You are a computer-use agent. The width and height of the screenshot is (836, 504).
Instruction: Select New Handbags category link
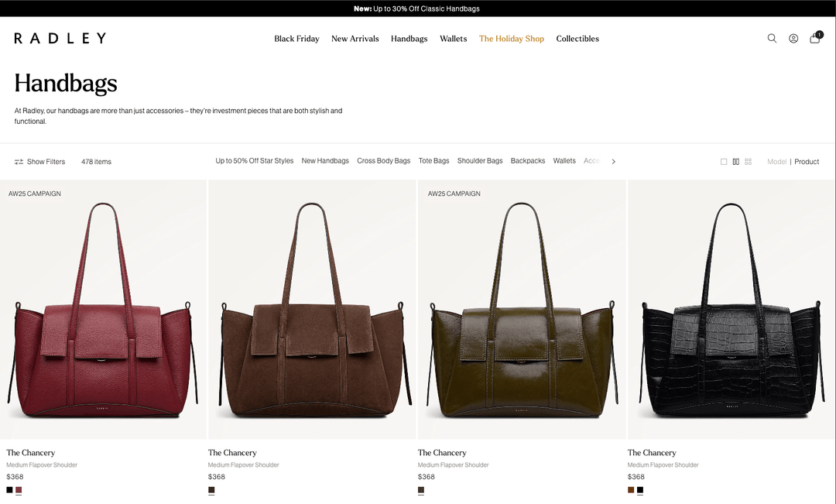click(x=325, y=160)
